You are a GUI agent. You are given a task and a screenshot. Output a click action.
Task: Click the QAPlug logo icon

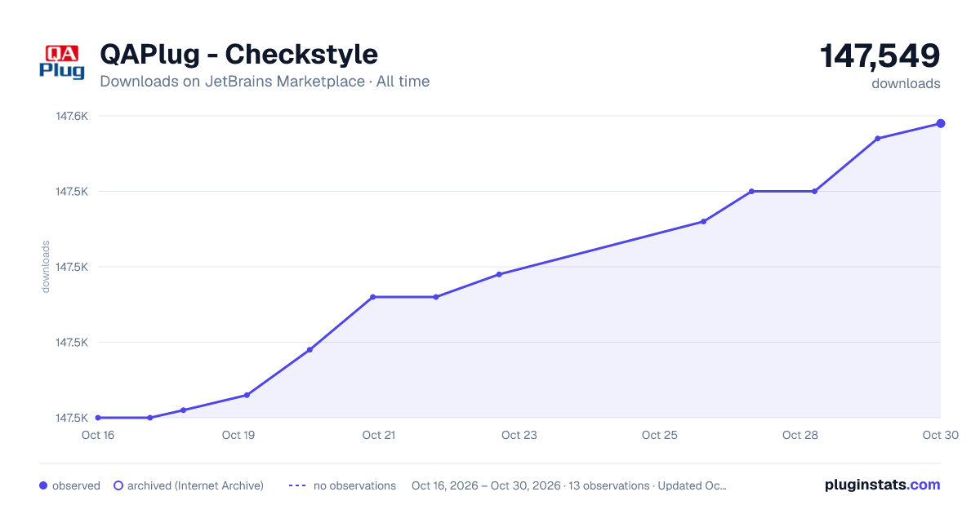tap(62, 63)
